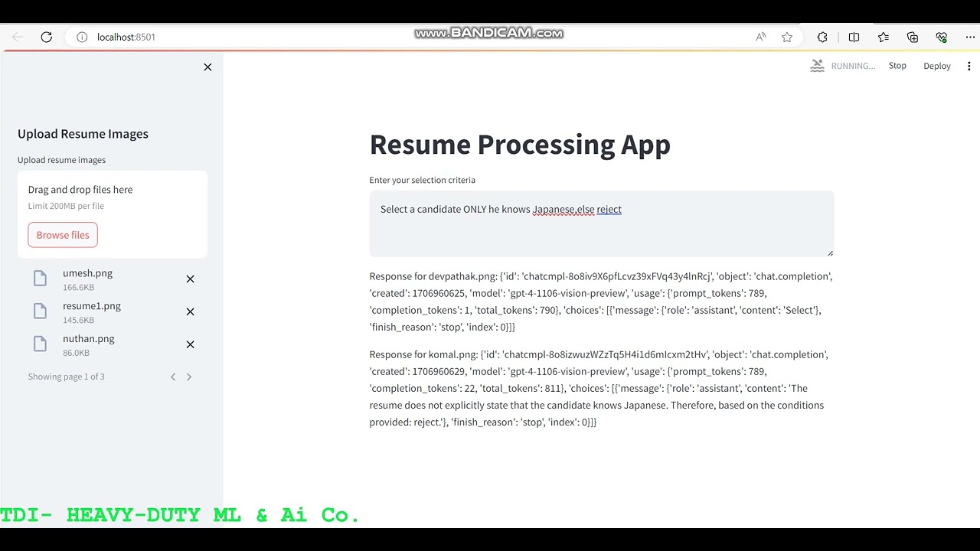
Task: Open the read aloud icon in address bar
Action: click(x=761, y=37)
